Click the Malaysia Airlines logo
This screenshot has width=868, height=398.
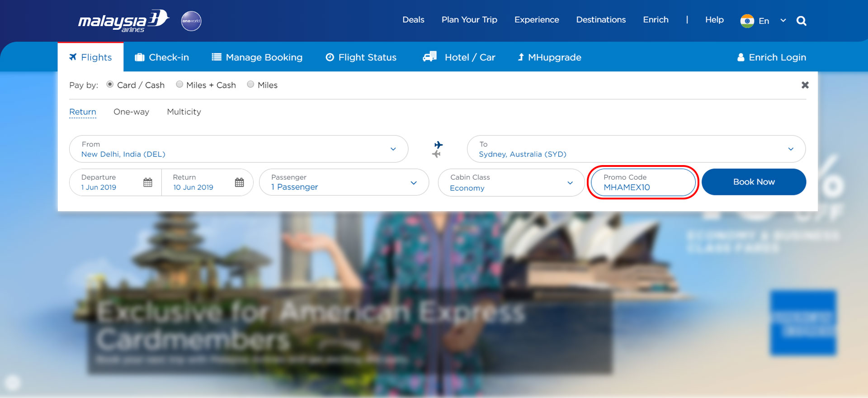123,21
